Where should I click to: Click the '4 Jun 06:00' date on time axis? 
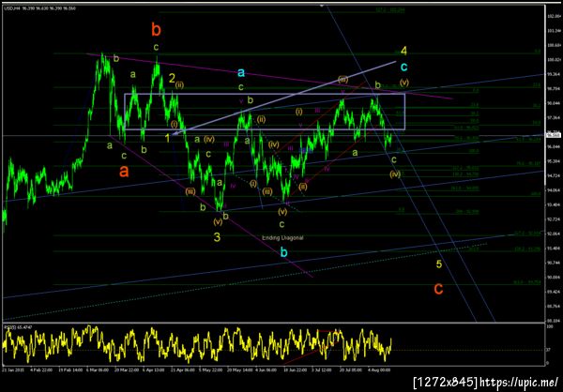point(267,369)
